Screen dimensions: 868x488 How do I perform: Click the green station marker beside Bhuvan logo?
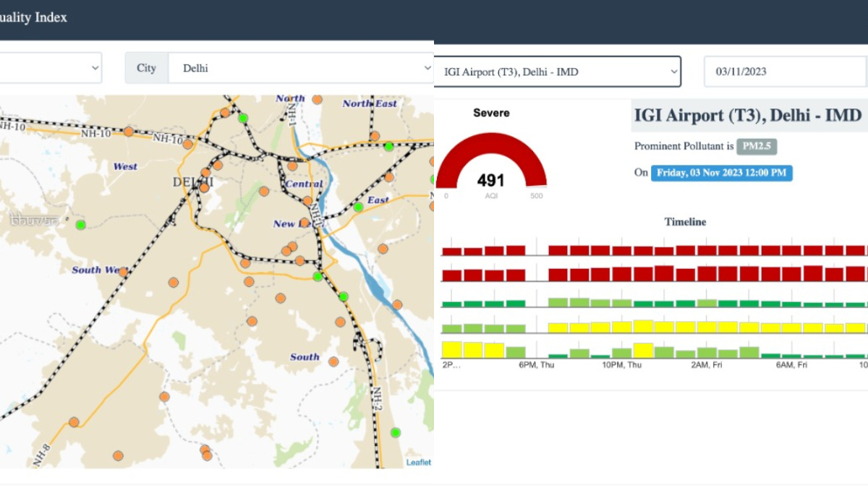coord(81,225)
